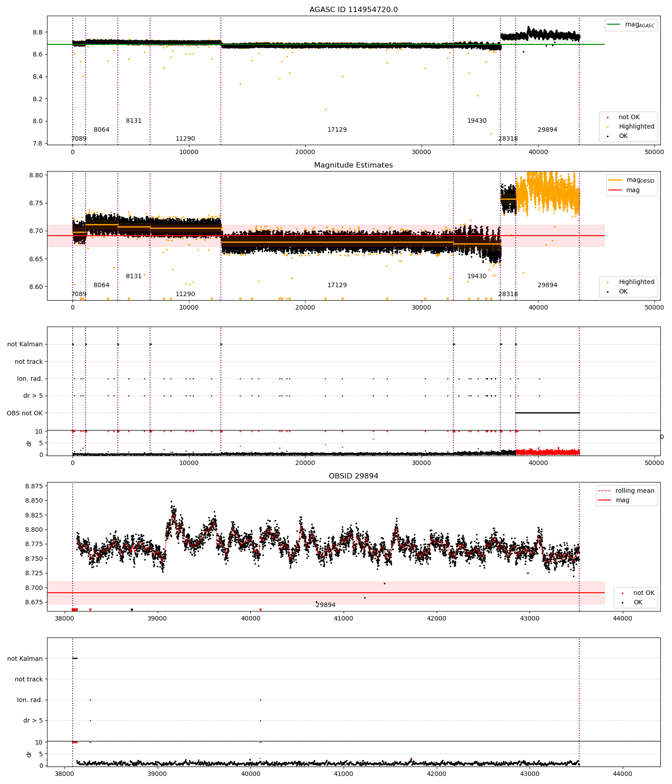This screenshot has height=784, width=672.
Task: Select 'not OK' legend entry in OBSID 29894 plot
Action: click(644, 593)
